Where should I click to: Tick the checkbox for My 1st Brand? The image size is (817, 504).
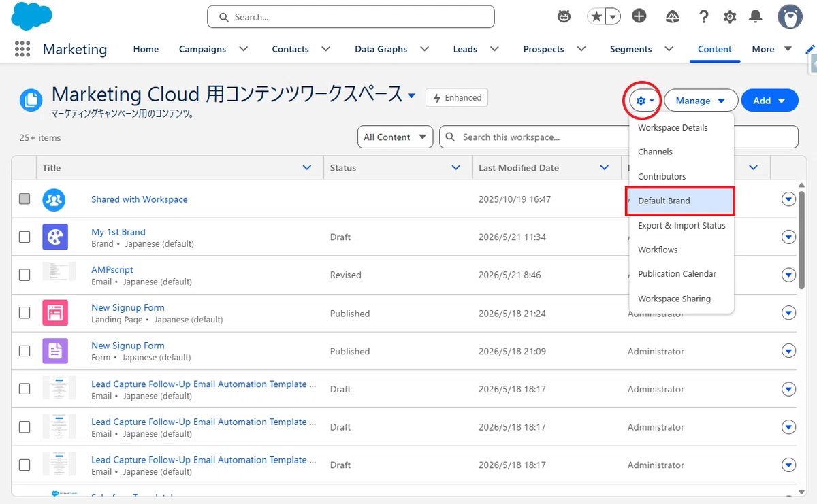[x=25, y=237]
